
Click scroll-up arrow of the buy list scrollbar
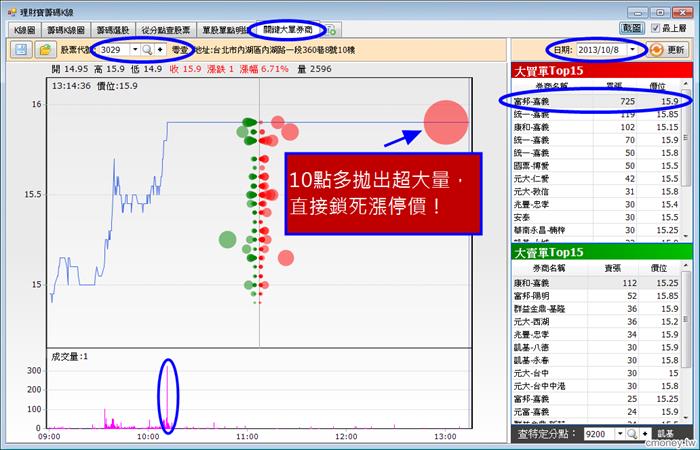tap(686, 84)
